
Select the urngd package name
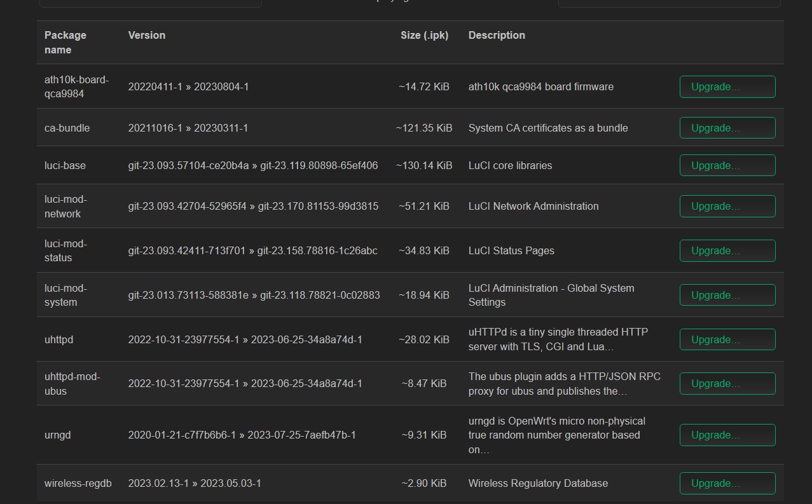click(57, 435)
